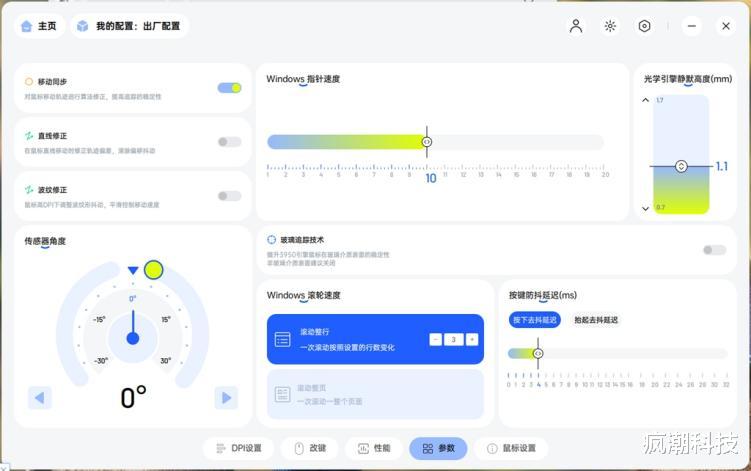
Task: Turn off the 移动同步 toggle
Action: coord(229,88)
